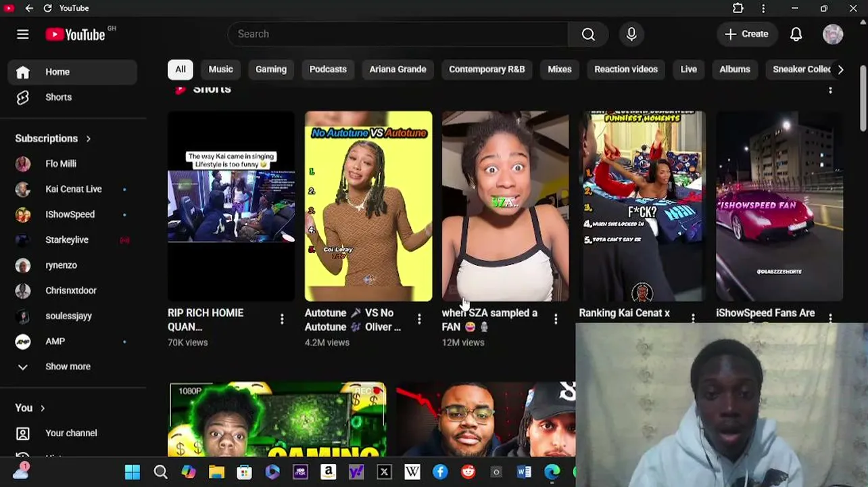Start voice search with microphone
The height and width of the screenshot is (487, 868).
click(631, 34)
